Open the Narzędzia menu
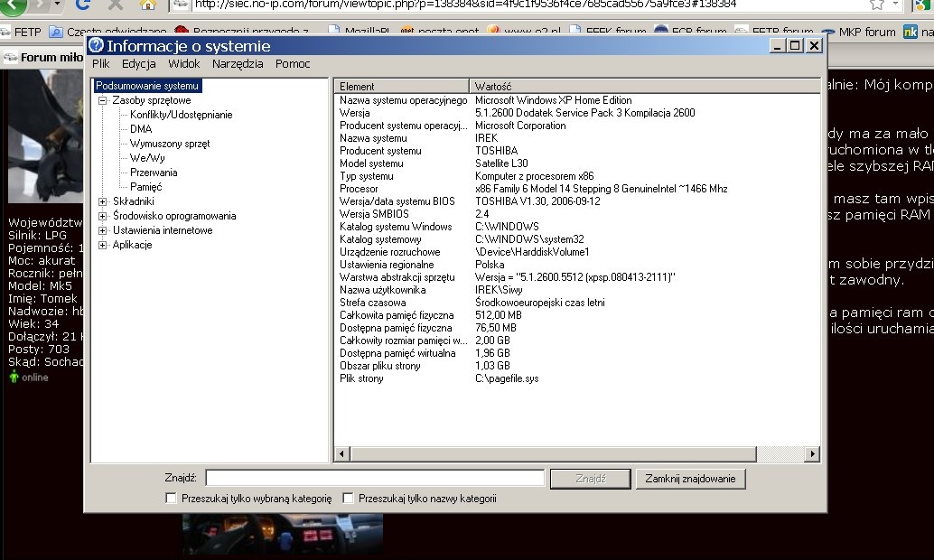934x560 pixels. click(x=238, y=64)
